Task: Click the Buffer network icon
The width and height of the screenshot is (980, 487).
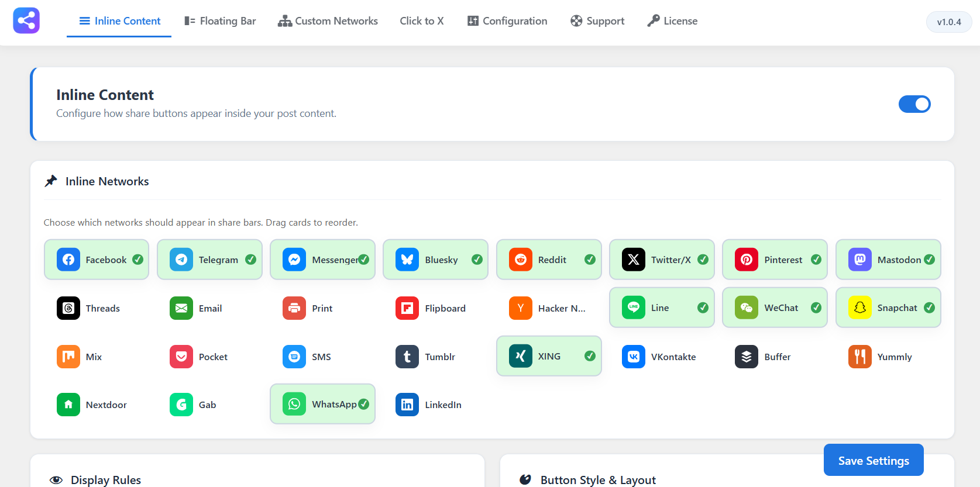Action: 747,357
